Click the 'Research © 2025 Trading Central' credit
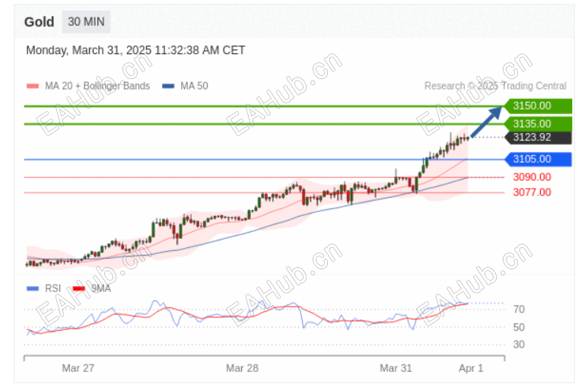The image size is (588, 391). click(495, 86)
